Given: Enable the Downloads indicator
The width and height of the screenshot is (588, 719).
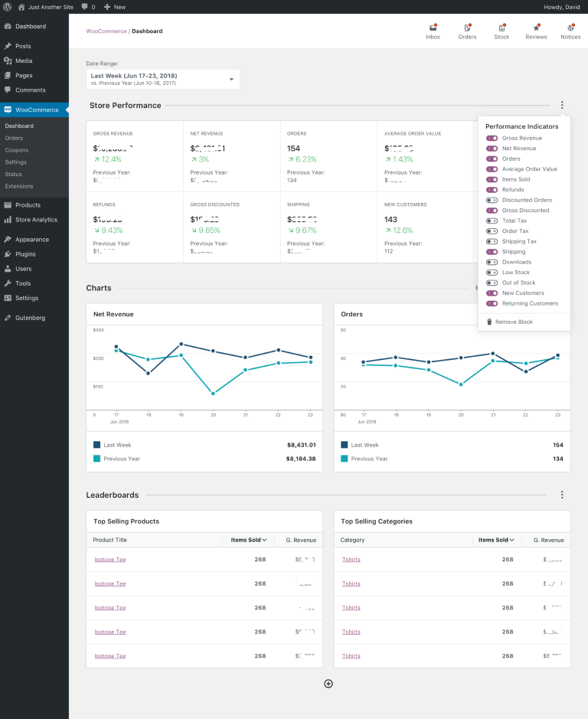Looking at the screenshot, I should [492, 263].
